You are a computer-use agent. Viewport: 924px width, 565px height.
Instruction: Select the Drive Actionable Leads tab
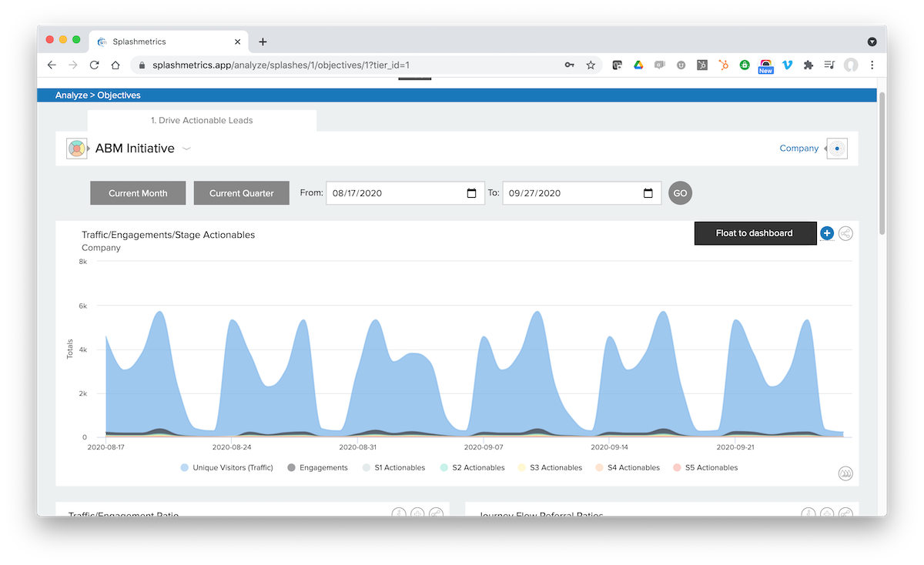(202, 120)
